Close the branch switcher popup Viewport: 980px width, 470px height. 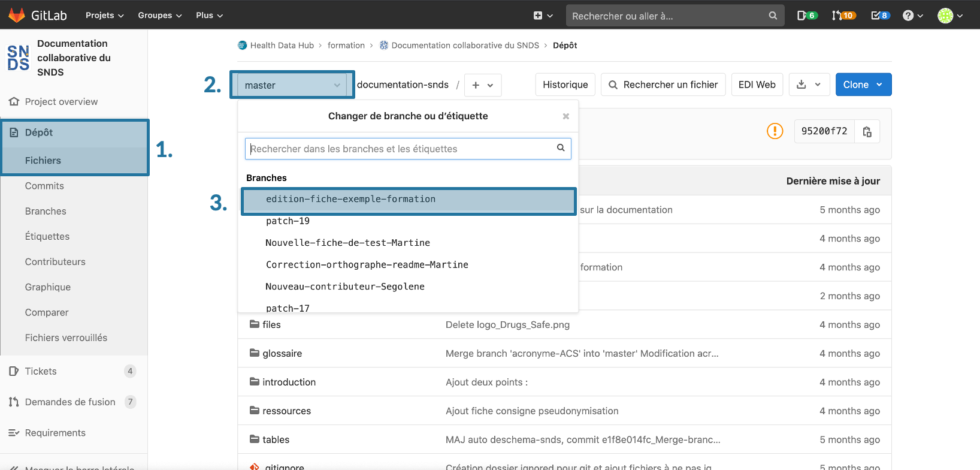[x=565, y=116]
